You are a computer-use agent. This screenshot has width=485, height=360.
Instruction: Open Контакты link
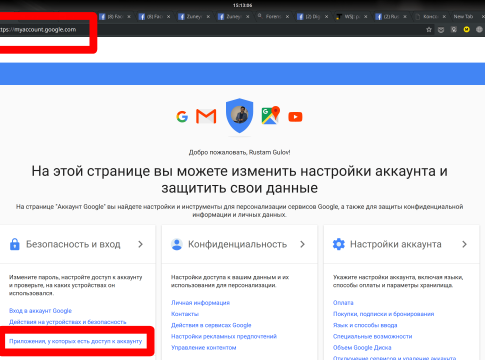[185, 314]
